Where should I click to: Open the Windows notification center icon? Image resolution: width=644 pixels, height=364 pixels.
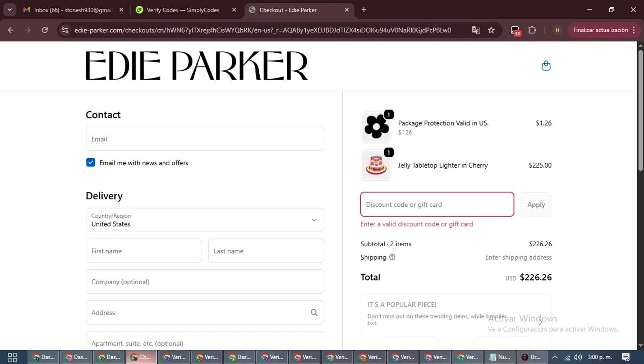tap(626, 357)
